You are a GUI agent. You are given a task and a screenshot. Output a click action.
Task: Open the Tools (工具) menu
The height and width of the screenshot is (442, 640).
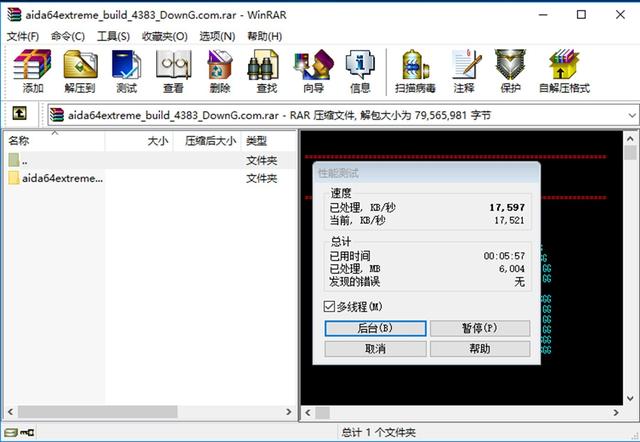[113, 36]
